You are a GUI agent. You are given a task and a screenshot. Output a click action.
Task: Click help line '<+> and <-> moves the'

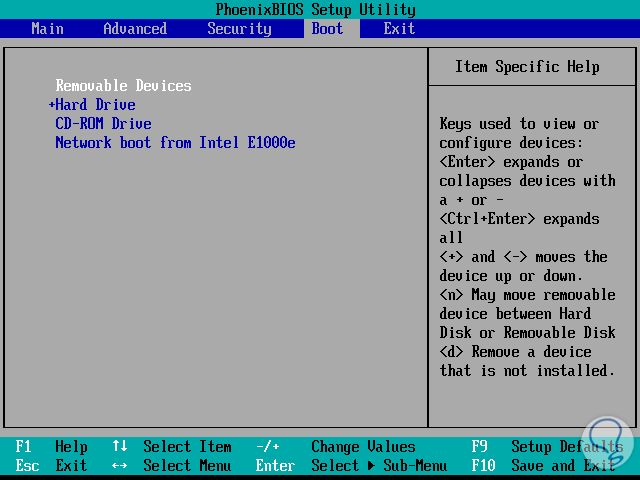tap(523, 257)
